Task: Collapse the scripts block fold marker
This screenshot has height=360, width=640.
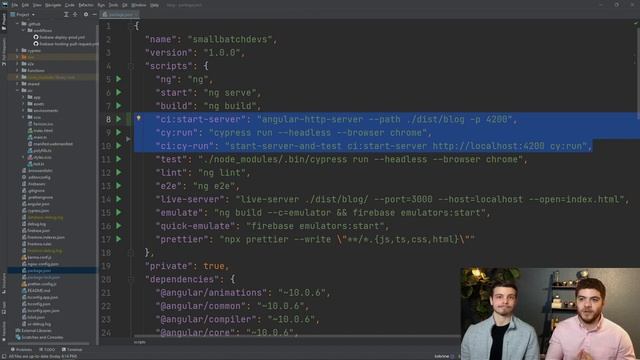Action: coord(131,66)
